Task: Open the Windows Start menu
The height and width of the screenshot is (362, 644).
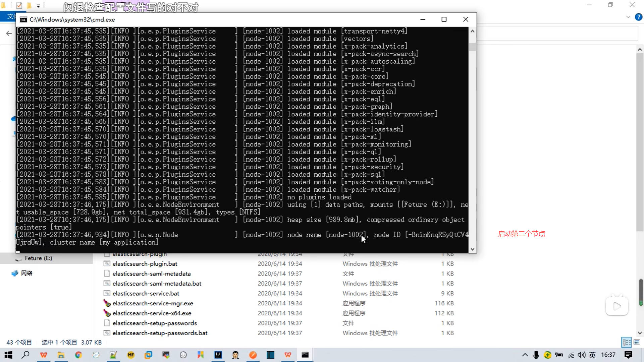Action: coord(8,355)
